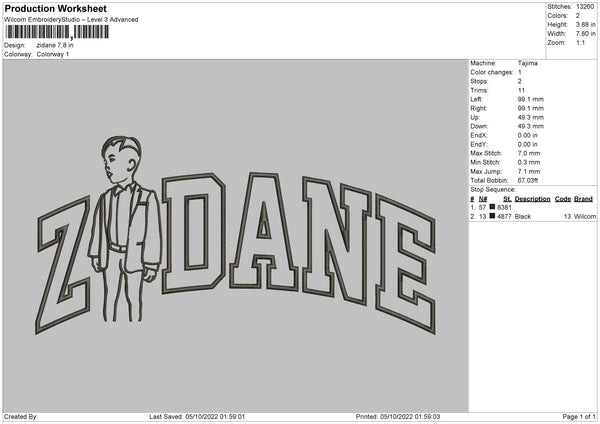The width and height of the screenshot is (600, 424).
Task: Click the barcode under the worksheet title
Action: [x=60, y=33]
